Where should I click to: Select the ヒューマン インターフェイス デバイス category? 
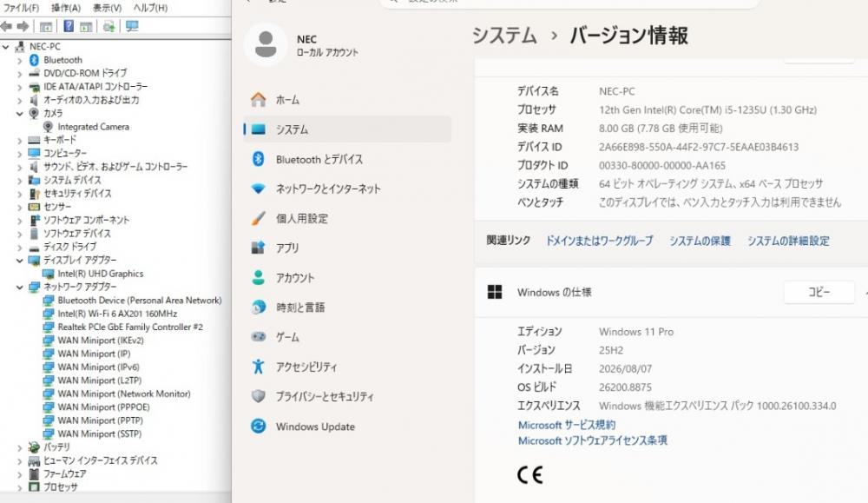(x=100, y=461)
